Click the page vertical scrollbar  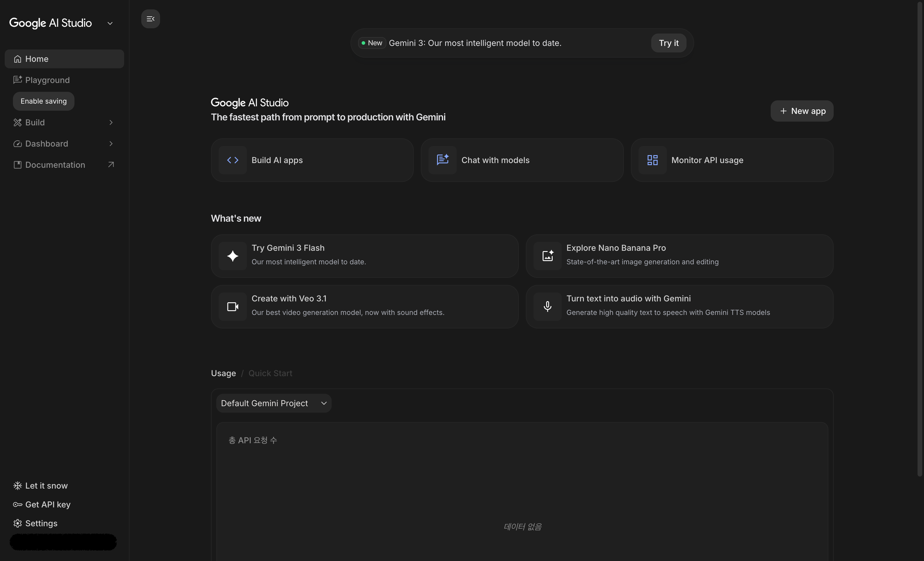click(x=920, y=240)
